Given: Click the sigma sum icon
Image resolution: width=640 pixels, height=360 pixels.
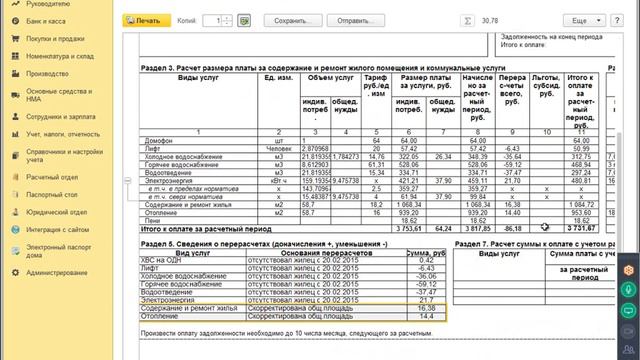Looking at the screenshot, I should [x=467, y=21].
